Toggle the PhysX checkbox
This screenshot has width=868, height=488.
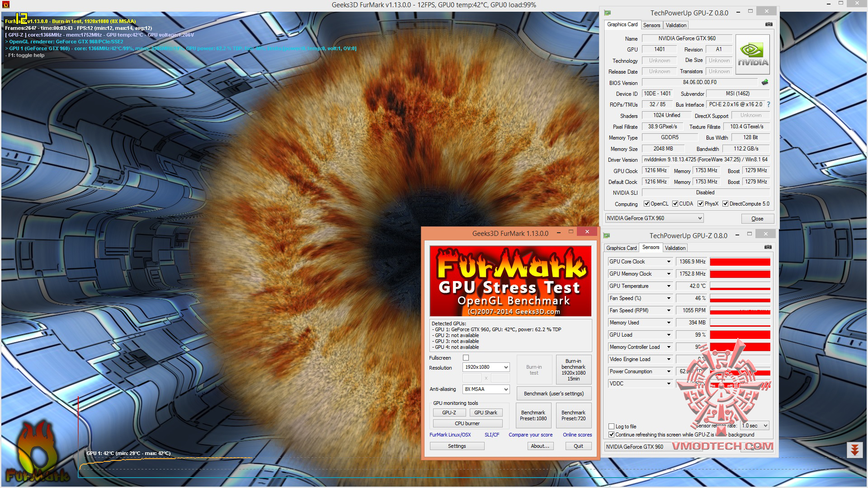[x=700, y=204]
